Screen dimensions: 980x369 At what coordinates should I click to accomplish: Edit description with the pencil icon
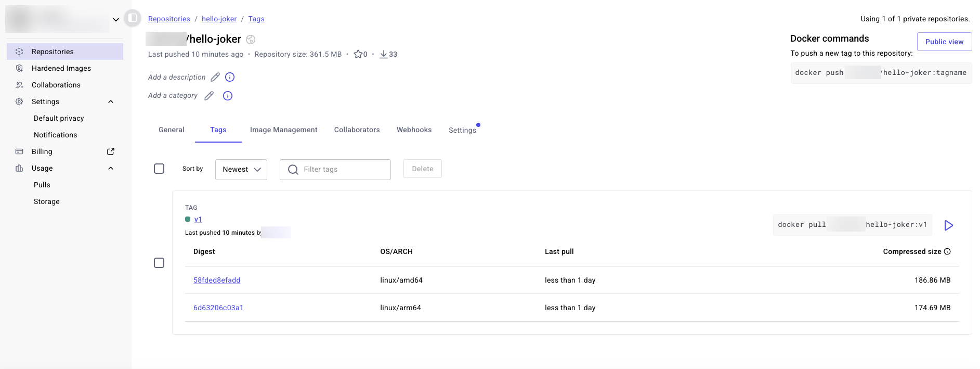tap(215, 77)
